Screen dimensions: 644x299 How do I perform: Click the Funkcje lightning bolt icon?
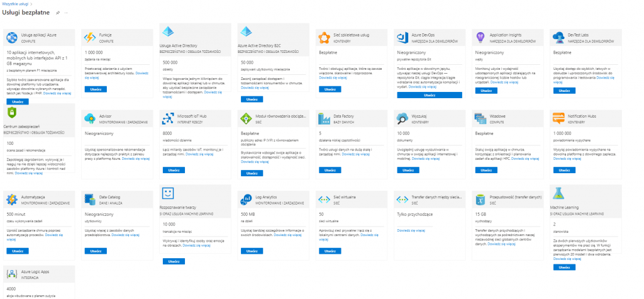tap(89, 38)
